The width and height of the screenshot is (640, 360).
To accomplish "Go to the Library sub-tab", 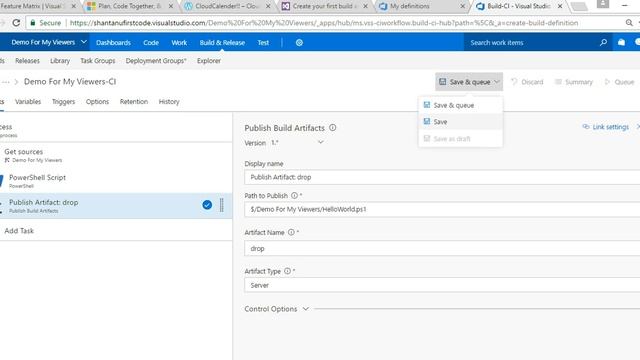I will (60, 61).
